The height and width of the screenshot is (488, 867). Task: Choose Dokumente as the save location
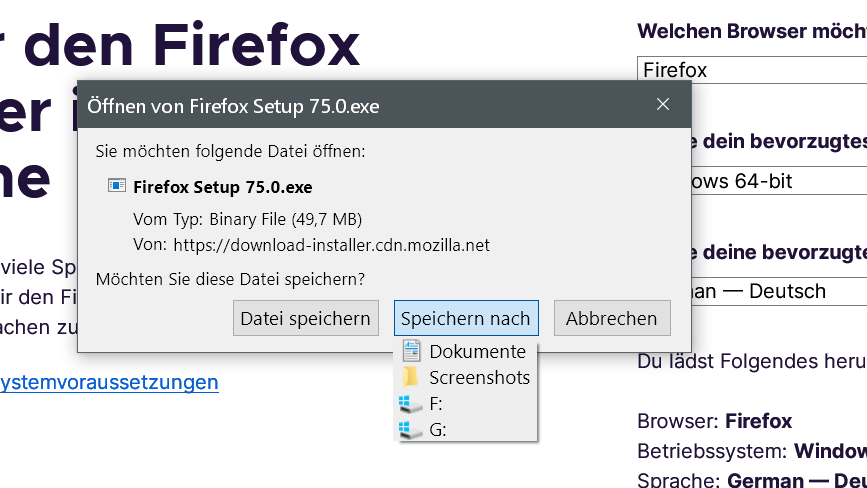pos(477,351)
